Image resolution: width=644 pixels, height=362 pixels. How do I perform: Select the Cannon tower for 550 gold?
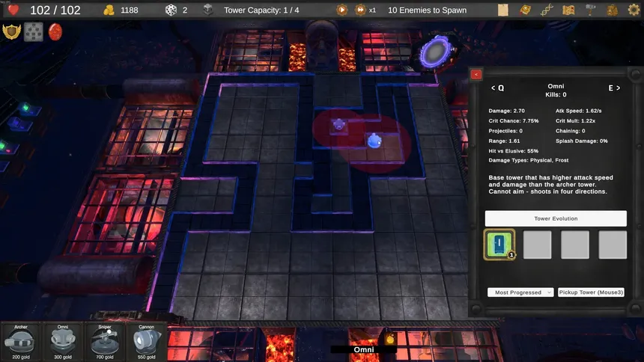pos(146,342)
